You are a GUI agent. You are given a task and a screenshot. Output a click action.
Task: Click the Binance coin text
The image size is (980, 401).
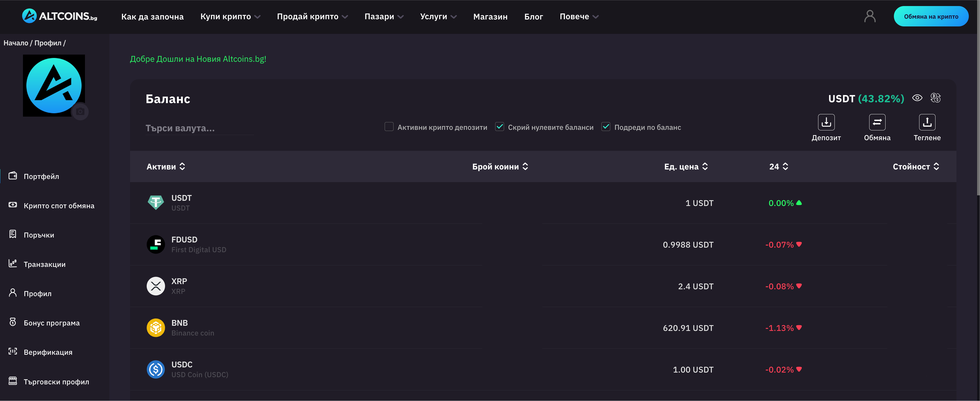(193, 333)
